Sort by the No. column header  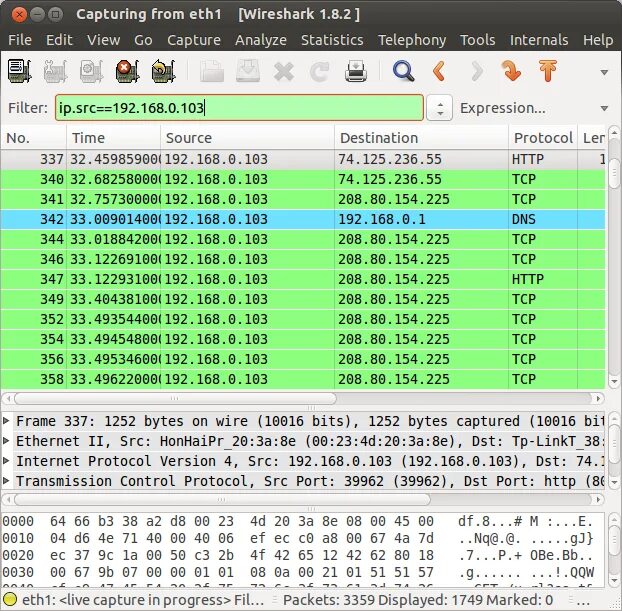click(33, 138)
